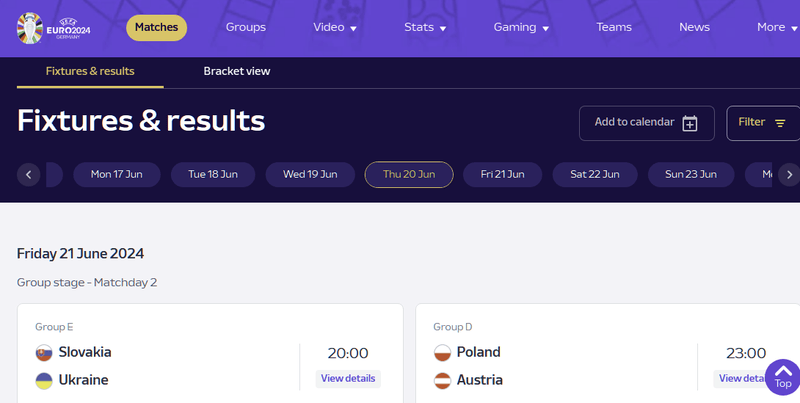
Task: Click the calendar plus icon
Action: click(689, 123)
